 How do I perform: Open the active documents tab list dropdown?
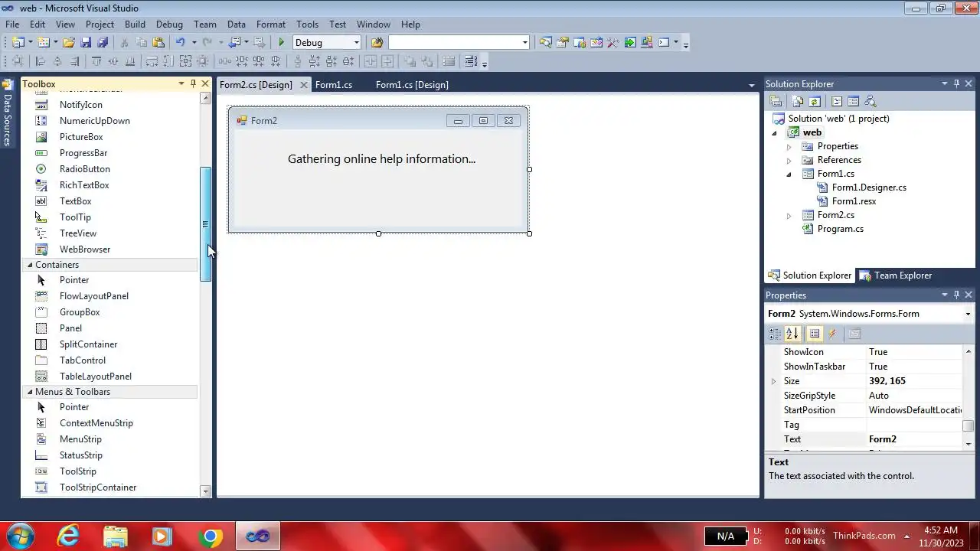tap(751, 85)
